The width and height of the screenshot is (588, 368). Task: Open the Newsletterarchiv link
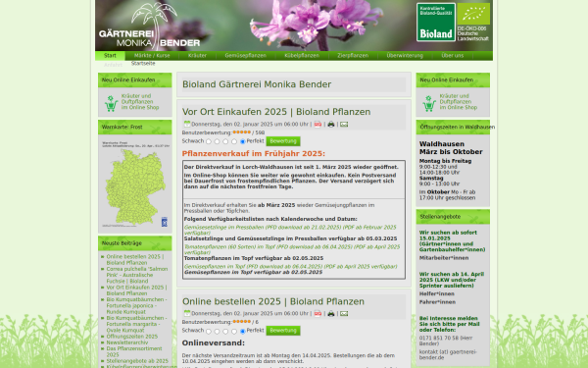pyautogui.click(x=127, y=342)
